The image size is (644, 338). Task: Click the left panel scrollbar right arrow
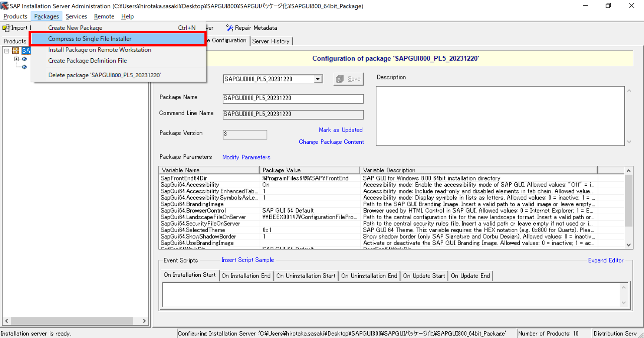coord(144,321)
